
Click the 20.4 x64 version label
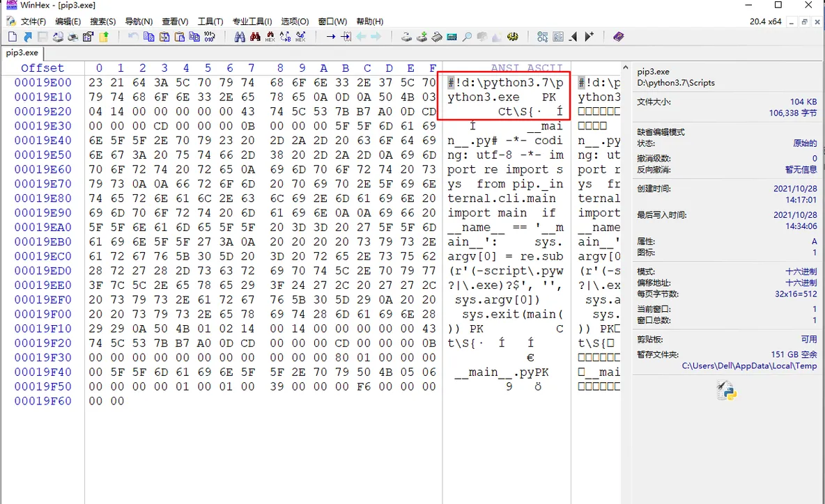(x=766, y=22)
